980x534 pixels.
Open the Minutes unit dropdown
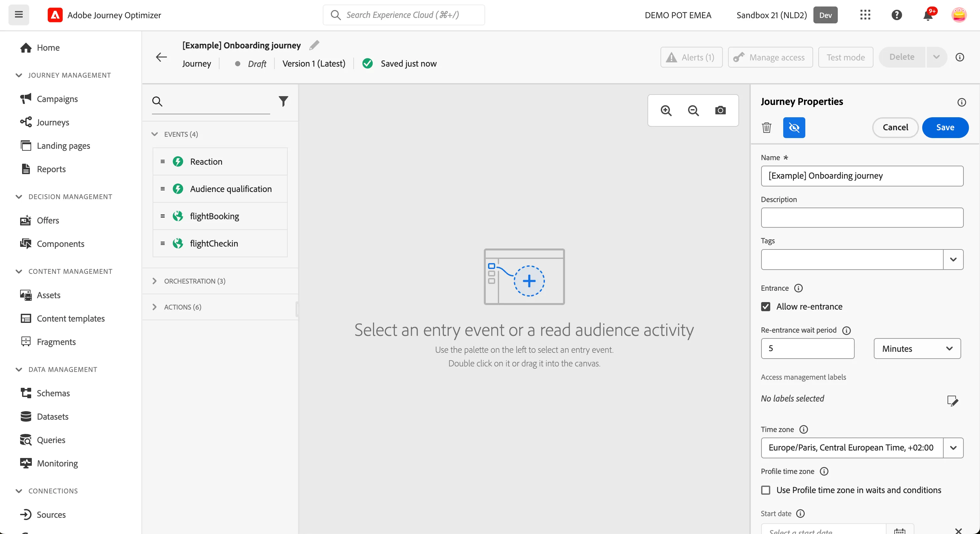coord(917,349)
